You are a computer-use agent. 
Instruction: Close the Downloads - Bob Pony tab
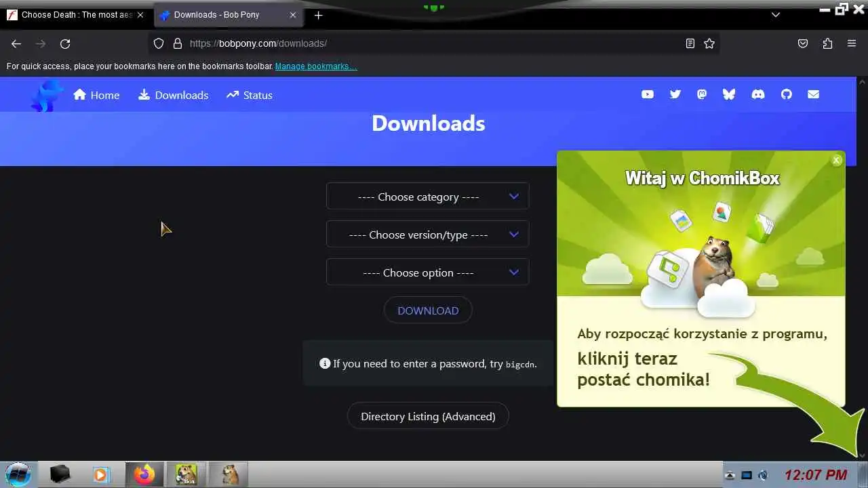[x=293, y=15]
